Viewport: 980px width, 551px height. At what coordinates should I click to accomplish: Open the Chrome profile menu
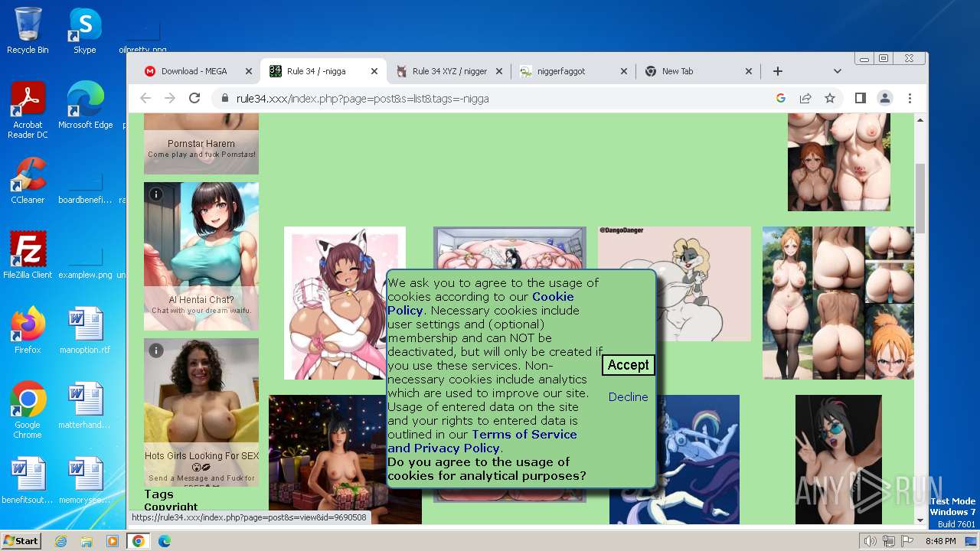(x=885, y=98)
